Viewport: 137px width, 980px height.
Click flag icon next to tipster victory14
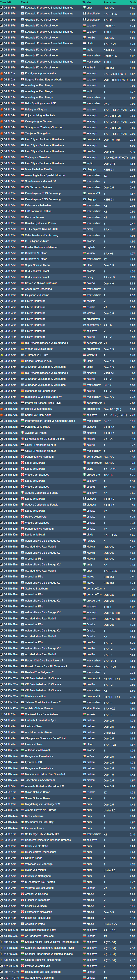pos(84,355)
